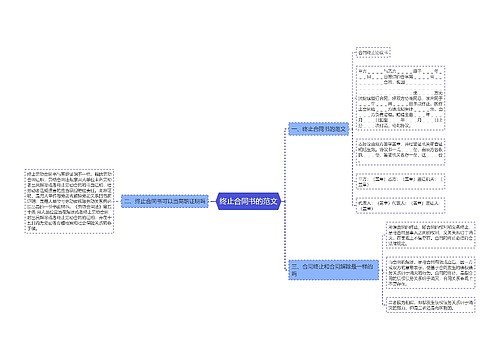The image size is (500, 360).
Task: Click vertical dotted connector right of center node
Action: tap(285, 199)
